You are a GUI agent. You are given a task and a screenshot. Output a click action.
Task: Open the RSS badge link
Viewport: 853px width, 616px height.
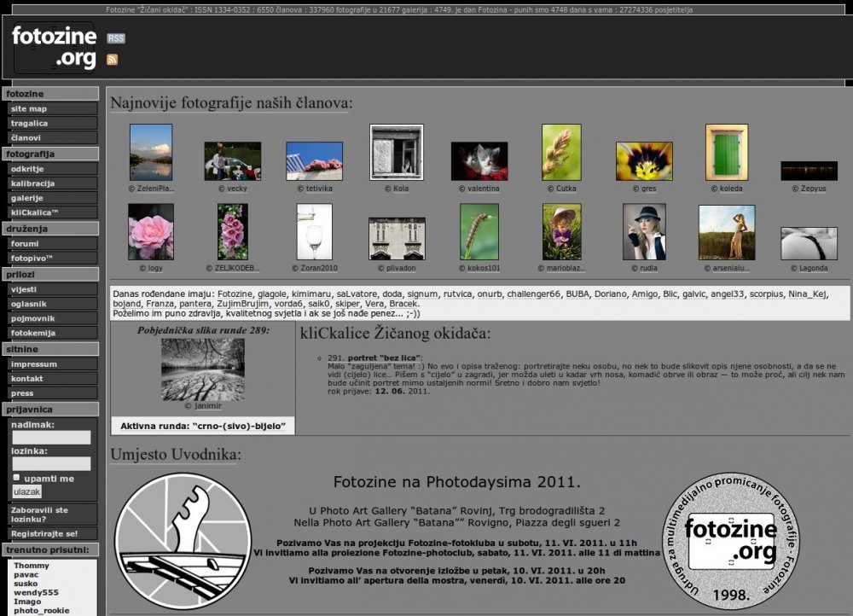(x=116, y=38)
